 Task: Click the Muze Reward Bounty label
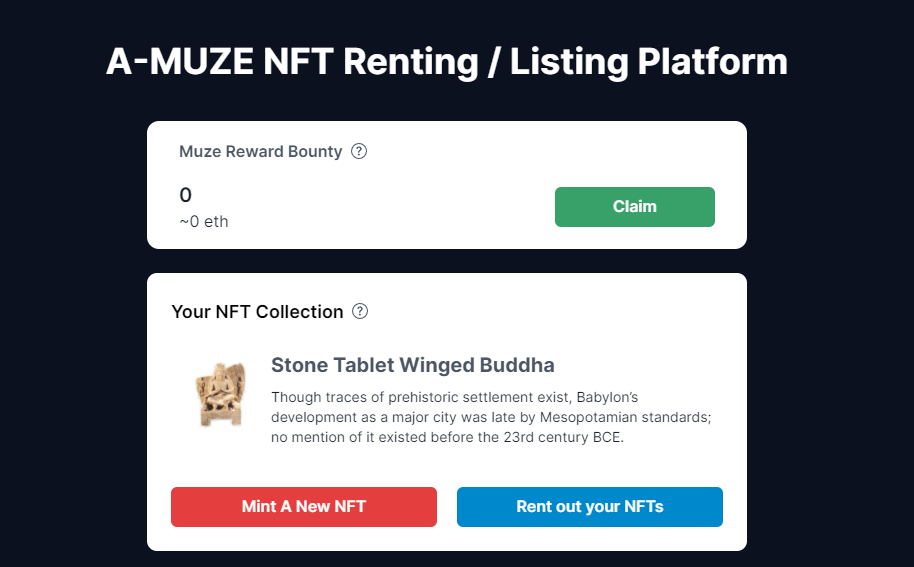click(x=261, y=152)
